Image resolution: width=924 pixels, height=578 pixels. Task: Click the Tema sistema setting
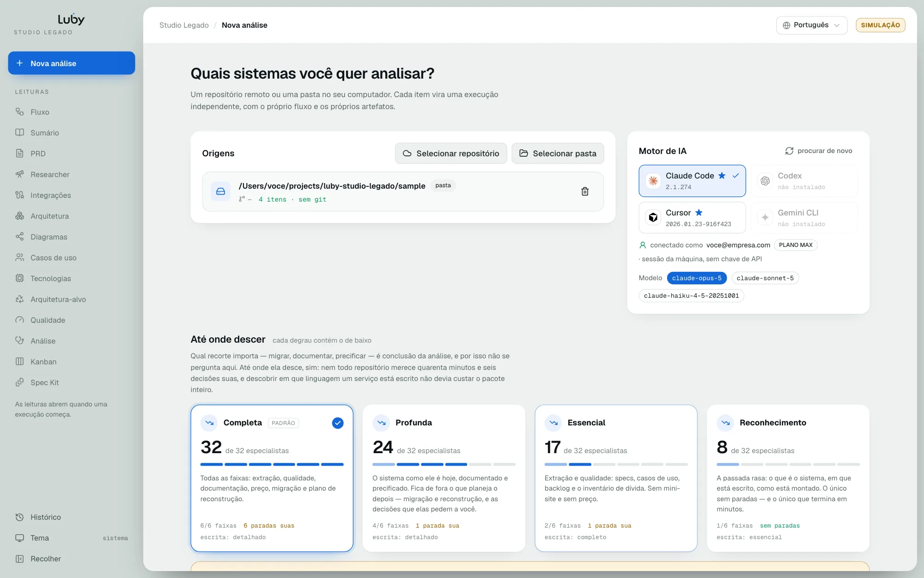[115, 538]
